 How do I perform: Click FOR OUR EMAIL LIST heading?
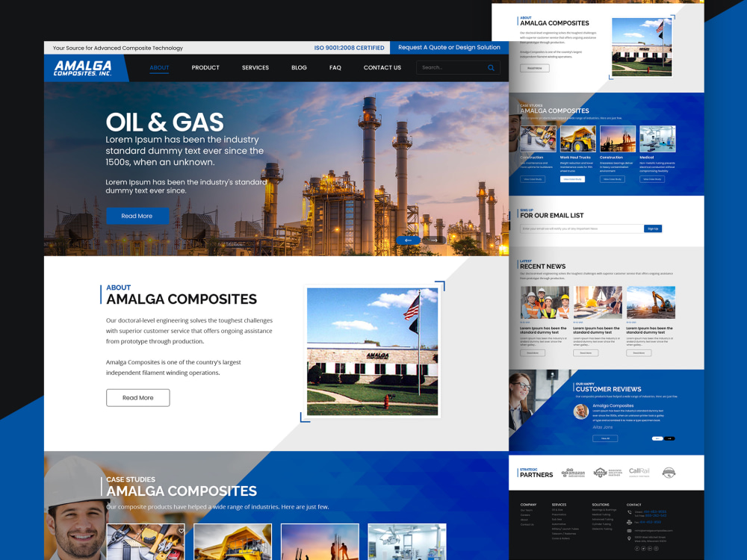[x=552, y=215]
